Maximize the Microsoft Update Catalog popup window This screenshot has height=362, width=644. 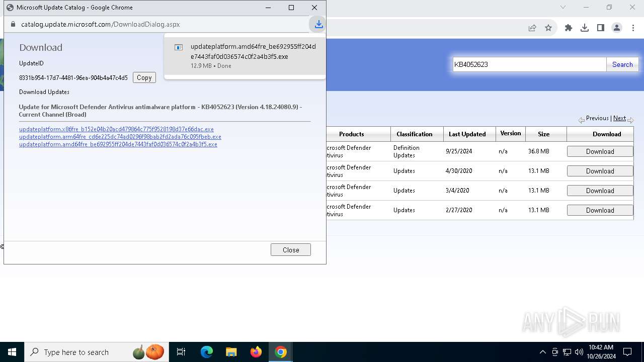[x=291, y=8]
